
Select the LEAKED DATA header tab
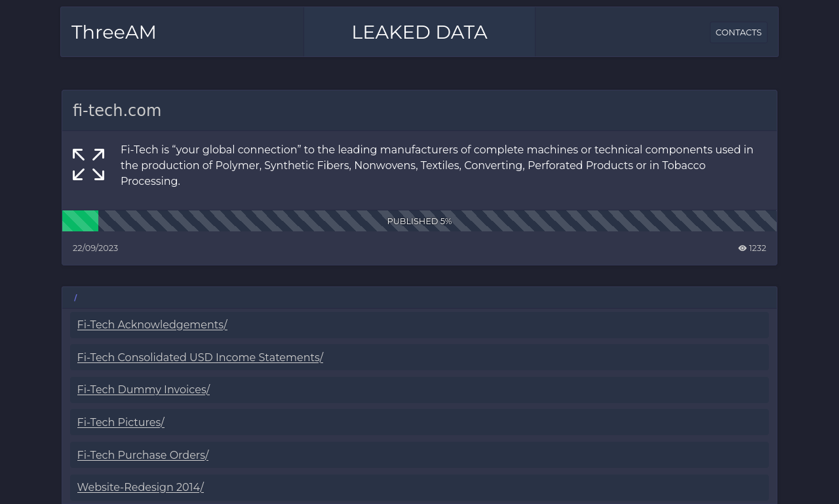(419, 32)
